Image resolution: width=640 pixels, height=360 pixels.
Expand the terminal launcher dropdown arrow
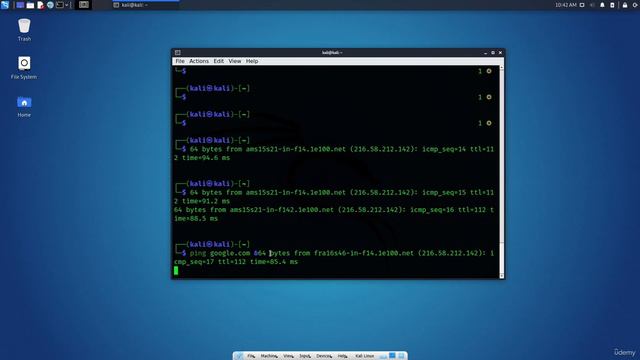click(x=67, y=5)
